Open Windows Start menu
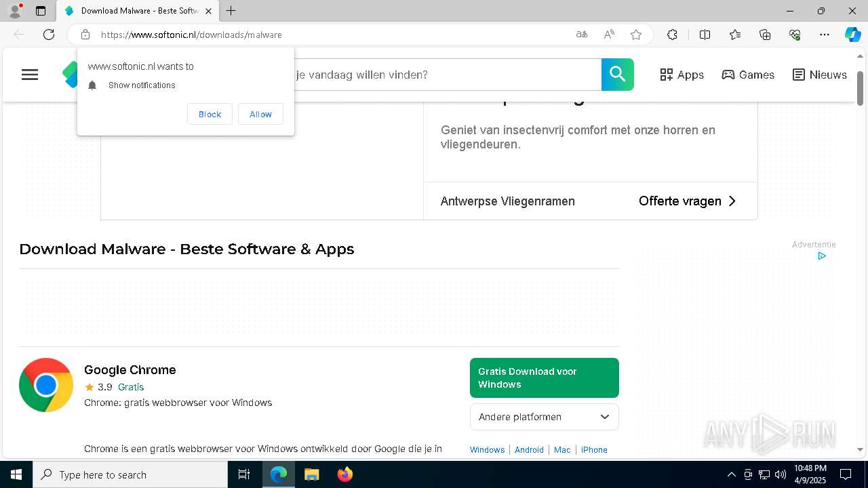This screenshot has height=488, width=868. tap(16, 474)
